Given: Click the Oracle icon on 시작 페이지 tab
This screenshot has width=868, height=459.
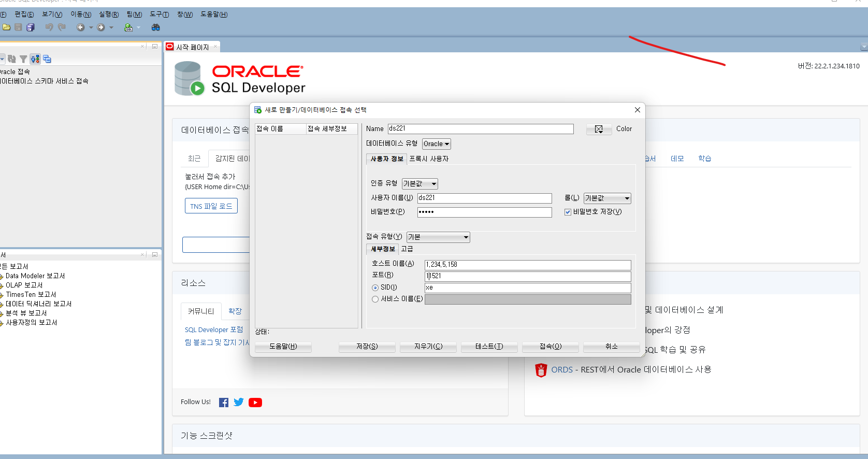Looking at the screenshot, I should point(170,47).
